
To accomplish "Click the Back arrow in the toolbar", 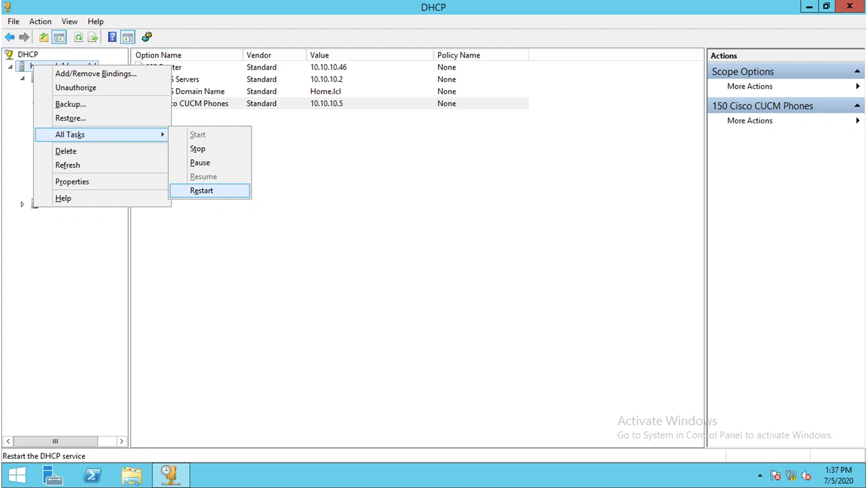I will tap(9, 37).
